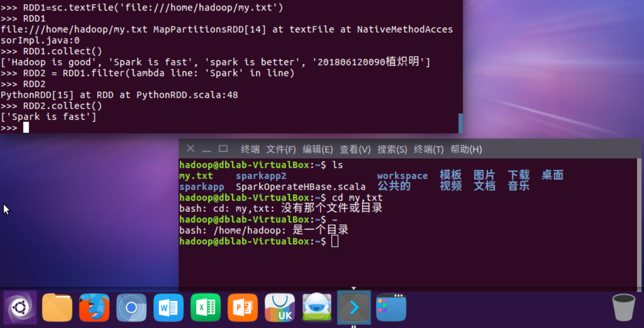Open the 帮助(H) menu in terminal
644x328 pixels.
466,149
